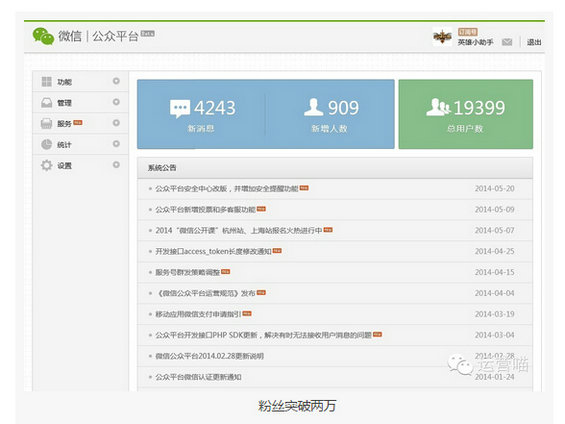565x424 pixels.
Task: Click the 系统公告 section header
Action: [x=335, y=168]
